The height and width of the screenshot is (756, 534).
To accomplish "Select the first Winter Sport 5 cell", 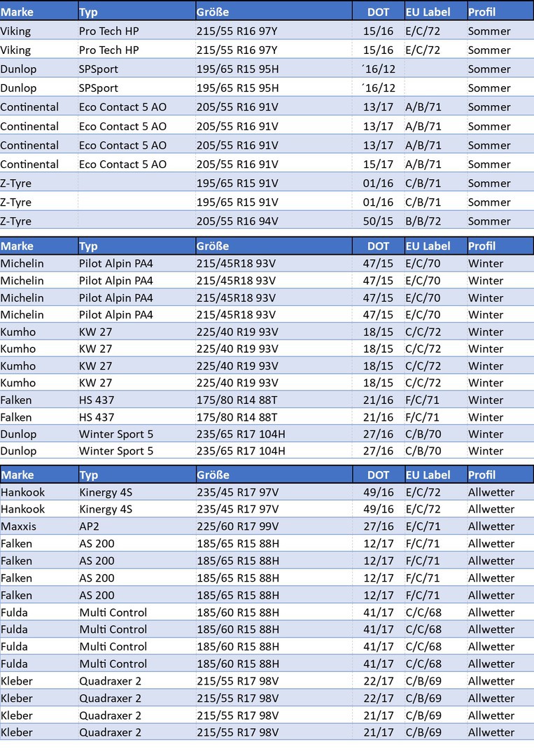I will pos(116,434).
